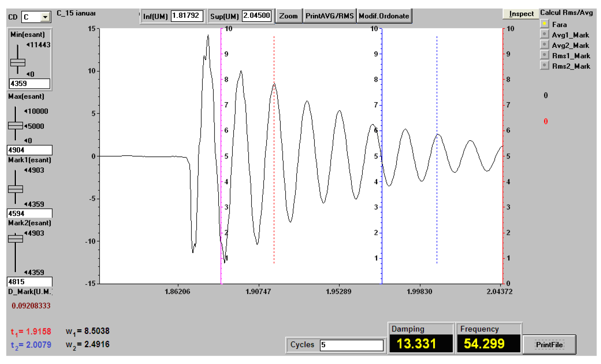Image resolution: width=601 pixels, height=364 pixels.
Task: Click the Max(esant) slider handle
Action: pos(16,125)
